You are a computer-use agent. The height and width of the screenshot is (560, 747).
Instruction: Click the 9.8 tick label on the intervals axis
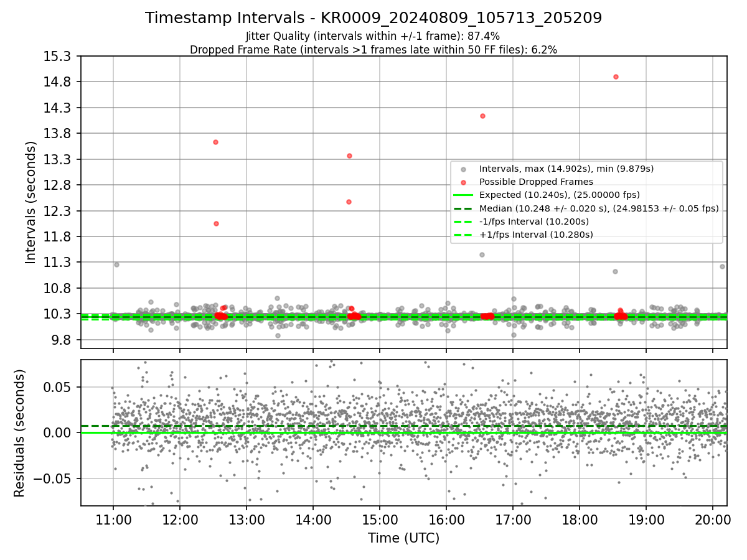pyautogui.click(x=62, y=340)
